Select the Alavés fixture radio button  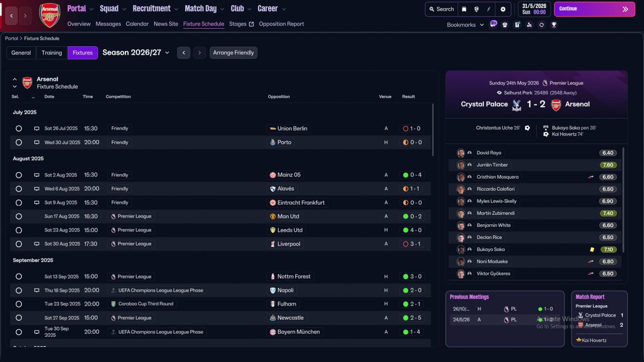click(19, 189)
